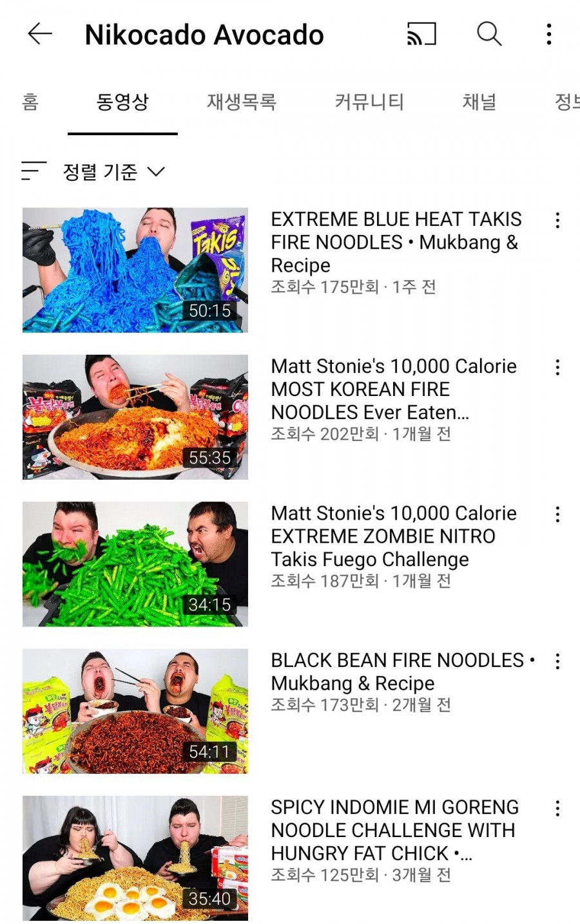Switch to the 채널 tab
Screen dimensions: 580x924
[479, 102]
